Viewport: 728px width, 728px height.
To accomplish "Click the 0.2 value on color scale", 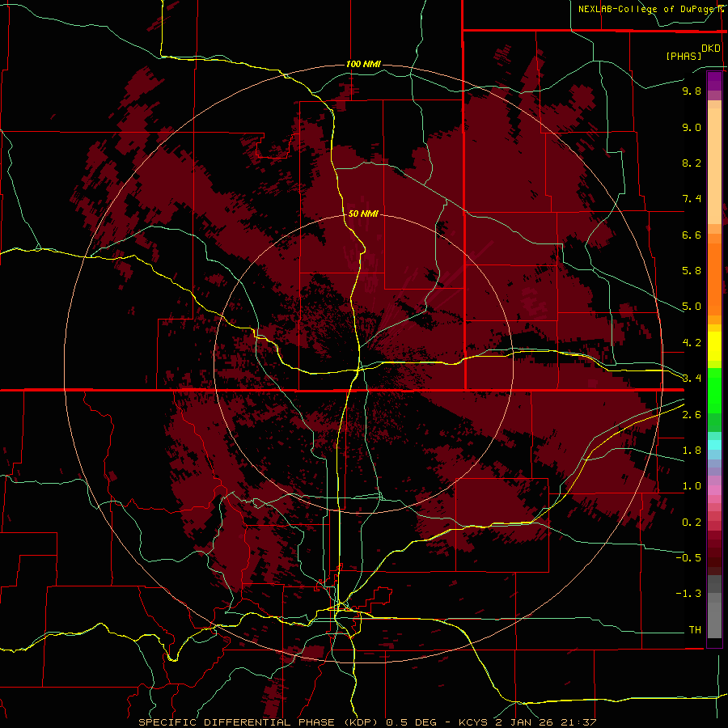I will (x=692, y=523).
